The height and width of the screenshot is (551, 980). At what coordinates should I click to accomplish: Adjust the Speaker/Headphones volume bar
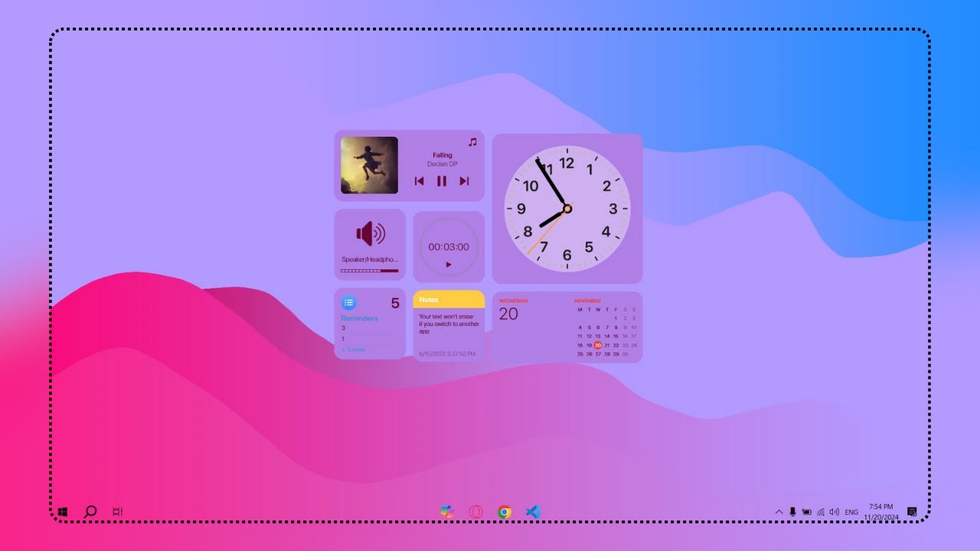(x=370, y=271)
